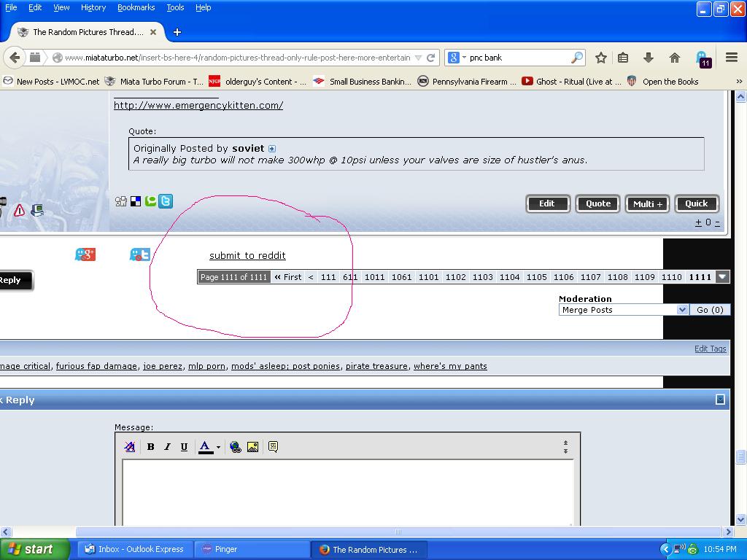Open the Windows start button
This screenshot has height=560, width=747.
click(x=34, y=549)
